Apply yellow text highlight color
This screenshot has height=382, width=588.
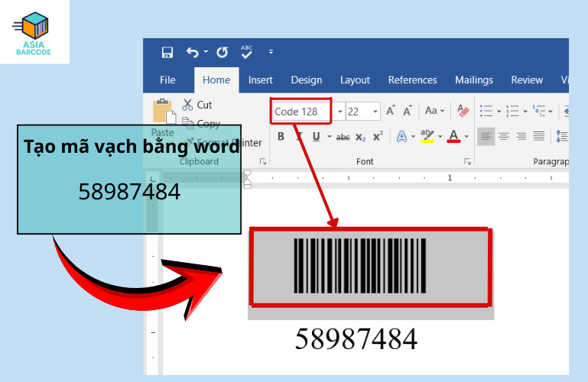click(427, 136)
